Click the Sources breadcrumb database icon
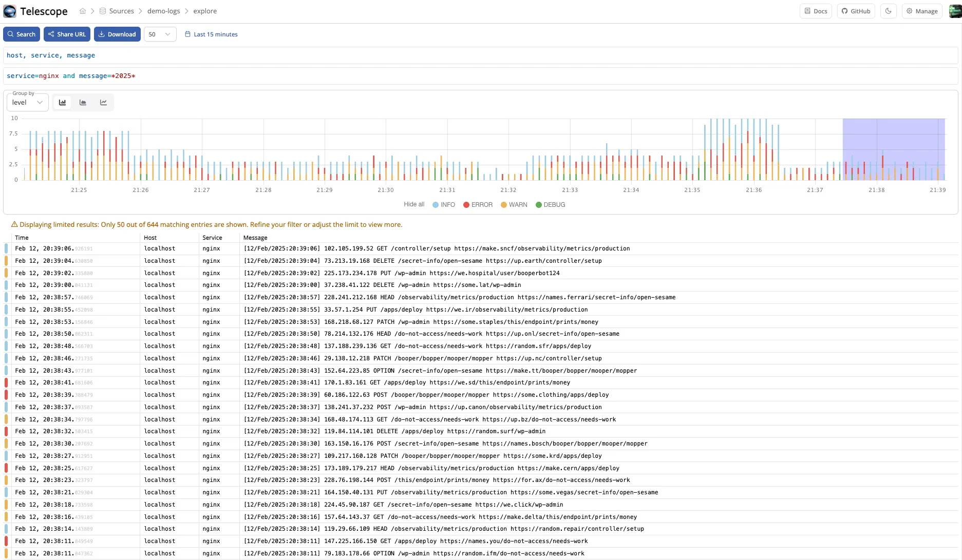962x560 pixels. (x=102, y=10)
